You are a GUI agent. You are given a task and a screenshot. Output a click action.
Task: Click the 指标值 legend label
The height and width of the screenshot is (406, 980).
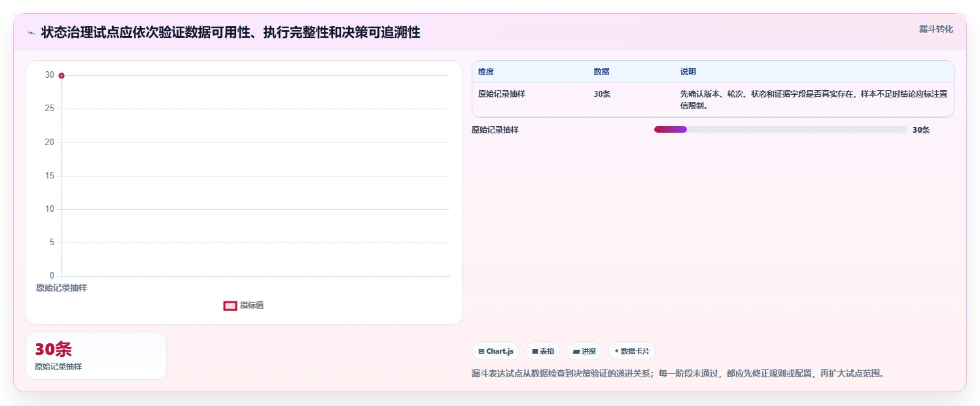click(252, 305)
